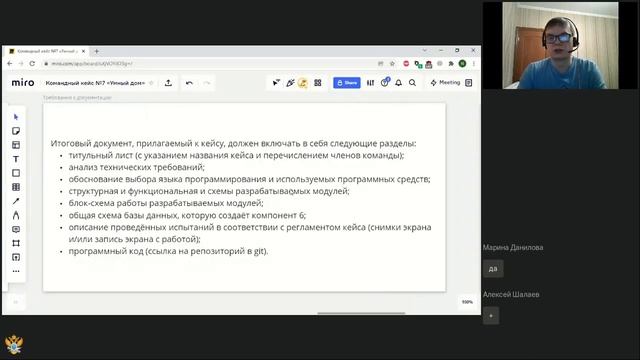The width and height of the screenshot is (640, 360).
Task: Go back in browser
Action: [x=10, y=64]
